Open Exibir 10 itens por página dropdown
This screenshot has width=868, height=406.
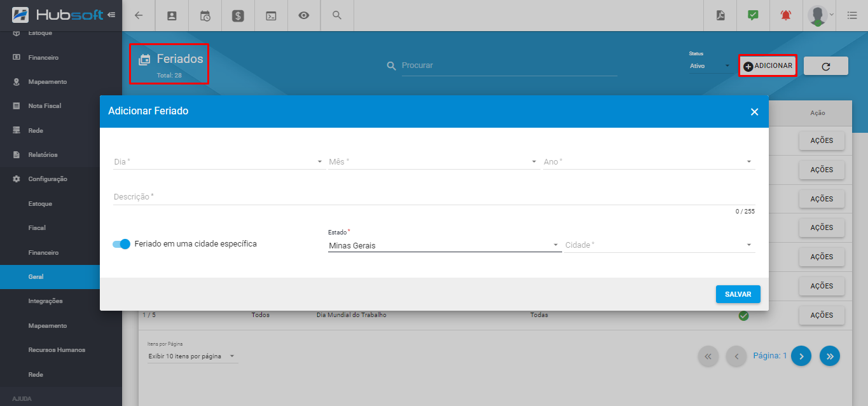click(x=192, y=356)
